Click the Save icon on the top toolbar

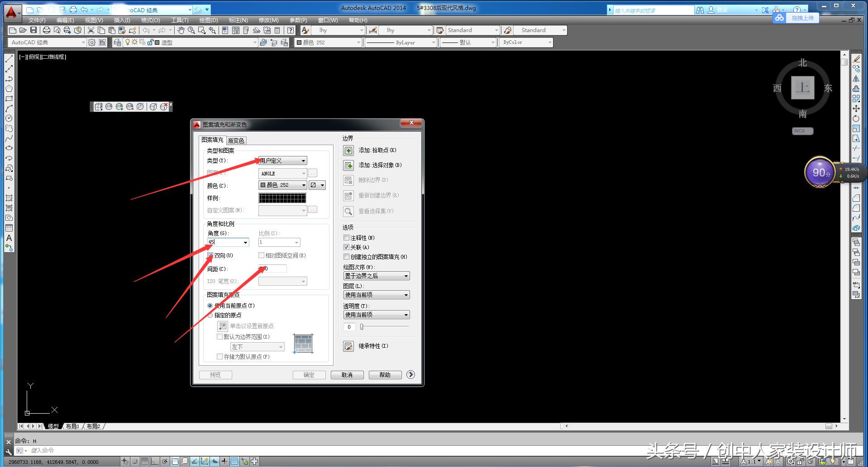[x=33, y=30]
